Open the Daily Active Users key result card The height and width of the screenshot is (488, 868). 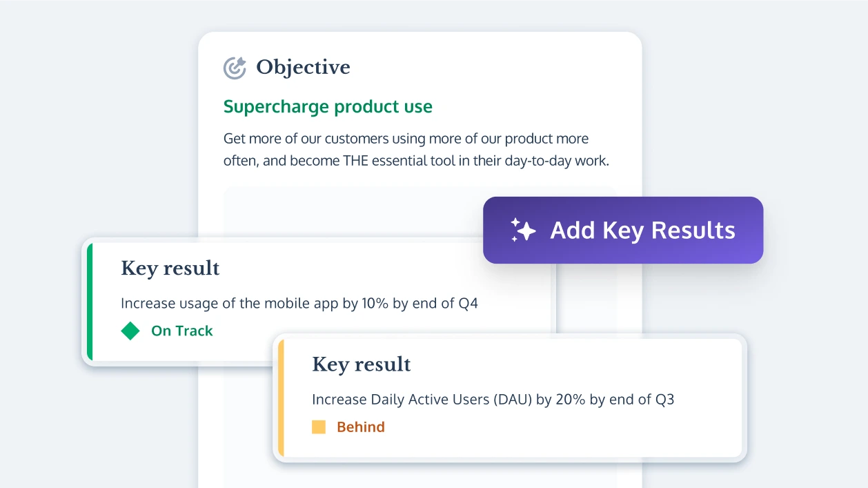510,398
